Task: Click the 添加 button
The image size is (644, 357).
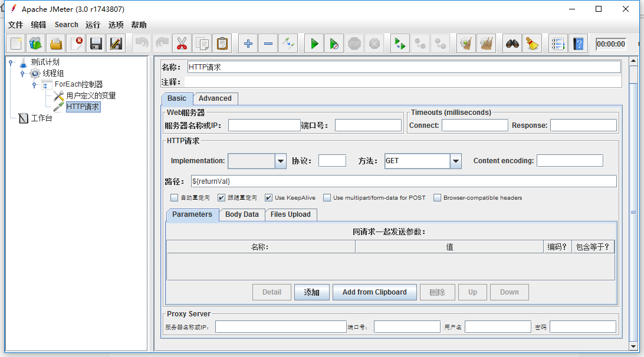Action: (x=312, y=292)
